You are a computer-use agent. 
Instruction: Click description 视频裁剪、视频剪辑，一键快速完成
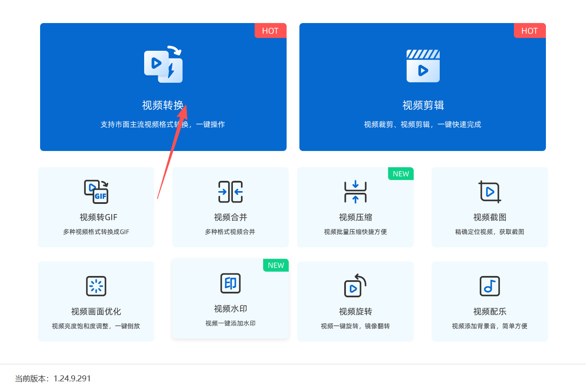[x=423, y=125]
